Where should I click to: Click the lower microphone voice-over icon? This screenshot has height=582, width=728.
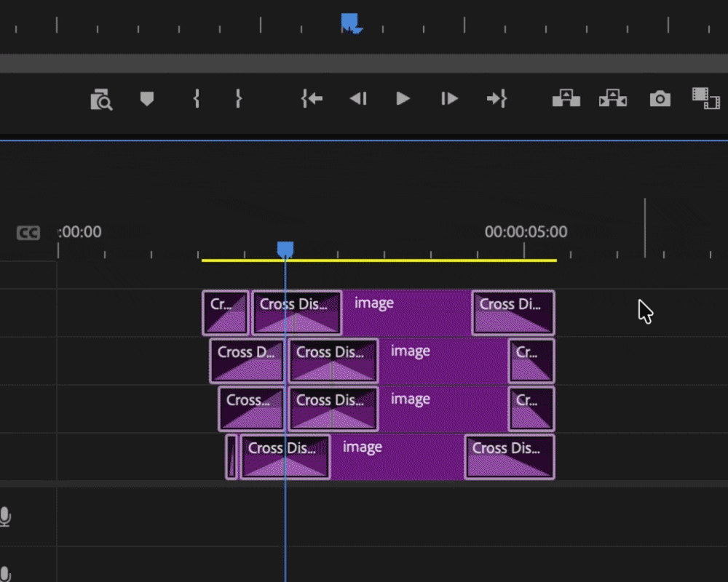(5, 574)
